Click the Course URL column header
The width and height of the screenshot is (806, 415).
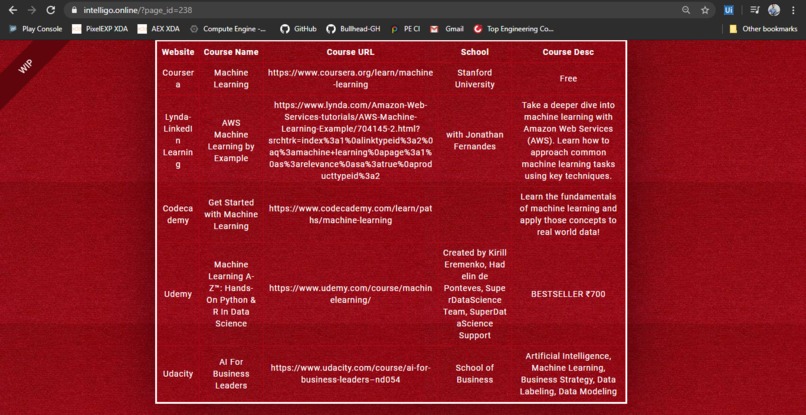(x=350, y=52)
